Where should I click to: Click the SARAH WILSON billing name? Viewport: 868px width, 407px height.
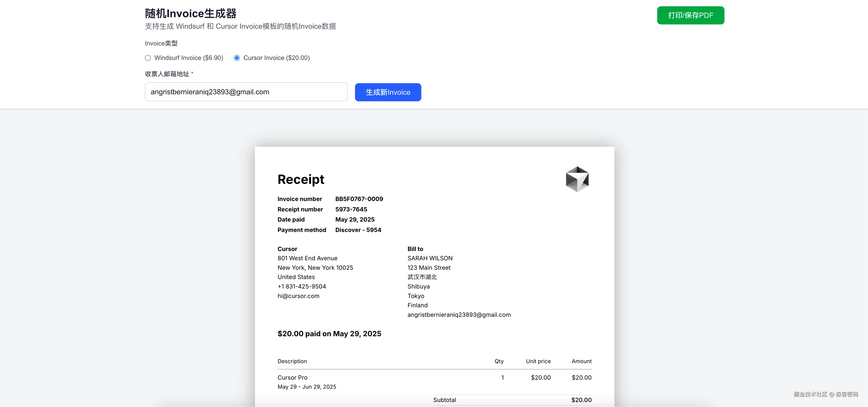click(430, 258)
